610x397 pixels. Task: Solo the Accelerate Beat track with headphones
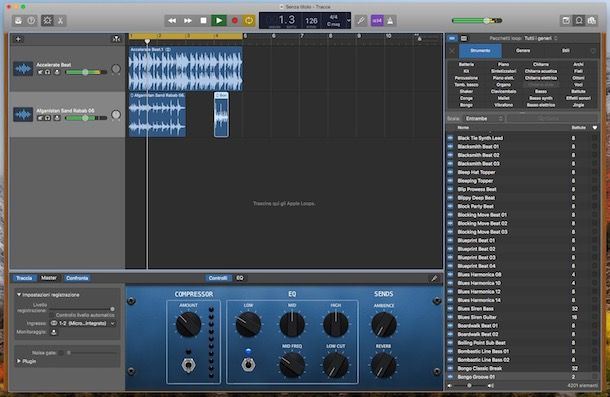pyautogui.click(x=48, y=72)
